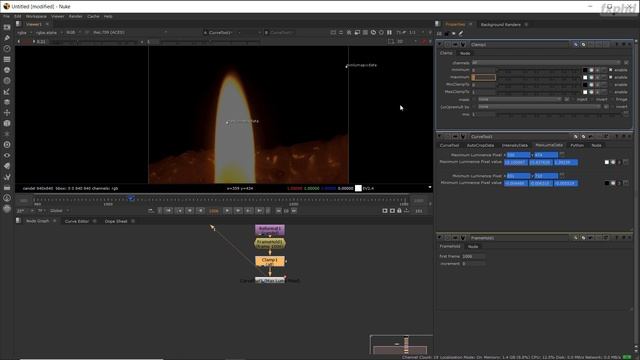
Task: Collapse the Clamp1 properties panel arrow
Action: [440, 44]
